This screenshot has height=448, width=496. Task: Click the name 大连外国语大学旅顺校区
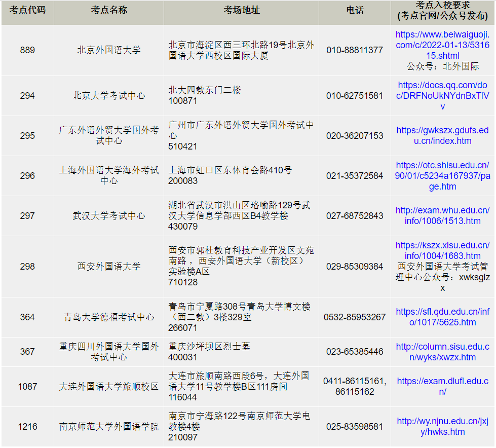109,386
